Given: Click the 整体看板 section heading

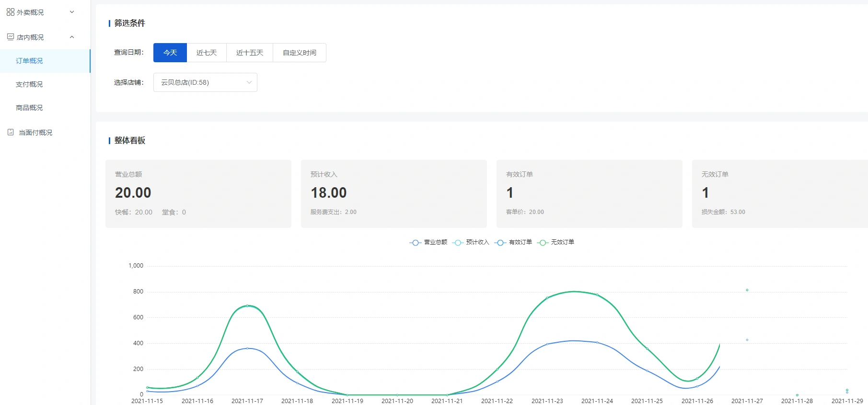Looking at the screenshot, I should (x=130, y=140).
